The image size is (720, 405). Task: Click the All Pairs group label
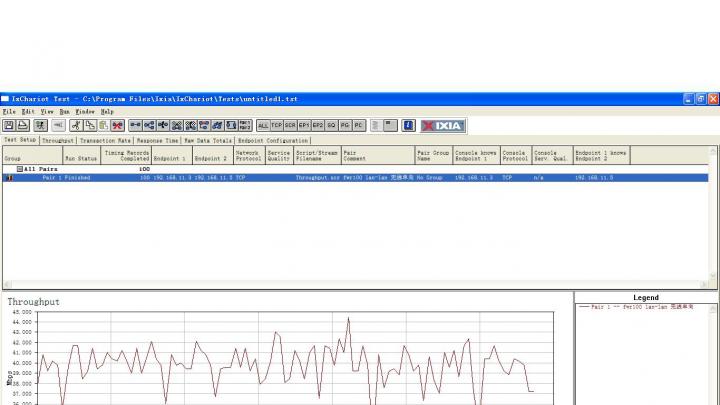click(40, 169)
